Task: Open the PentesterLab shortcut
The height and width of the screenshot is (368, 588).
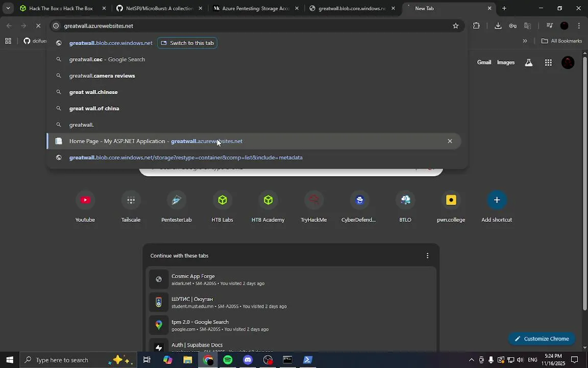Action: click(177, 206)
